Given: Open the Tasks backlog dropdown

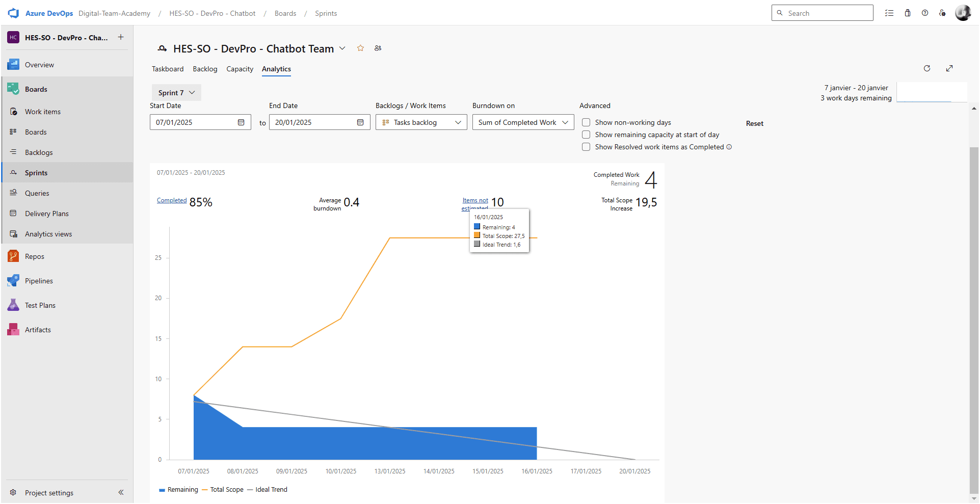Looking at the screenshot, I should point(421,122).
